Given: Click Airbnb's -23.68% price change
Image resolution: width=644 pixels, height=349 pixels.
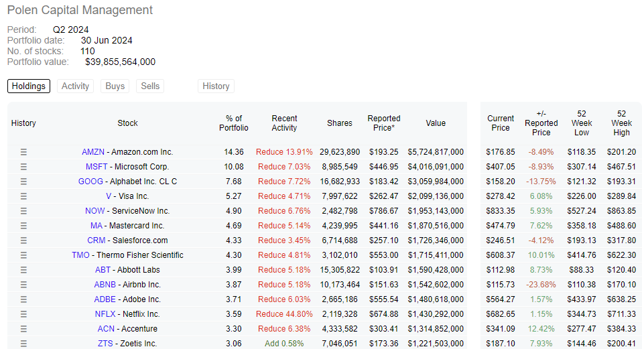Looking at the screenshot, I should (541, 285).
